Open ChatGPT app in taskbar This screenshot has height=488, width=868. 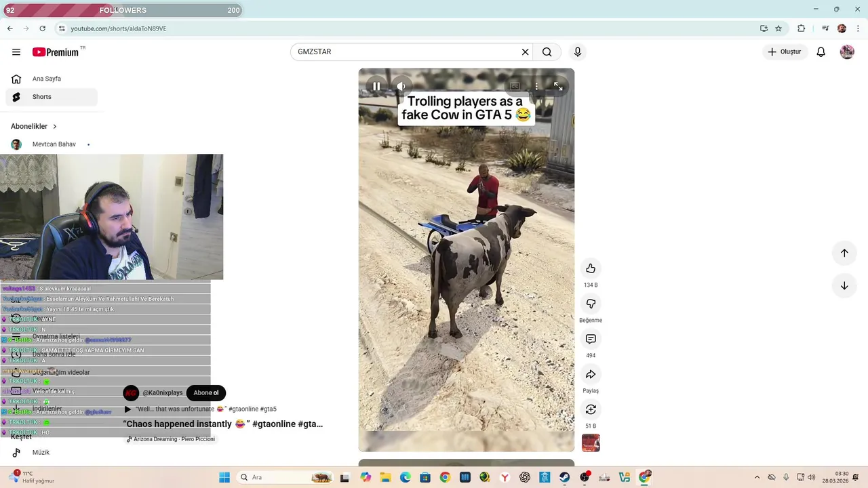525,477
